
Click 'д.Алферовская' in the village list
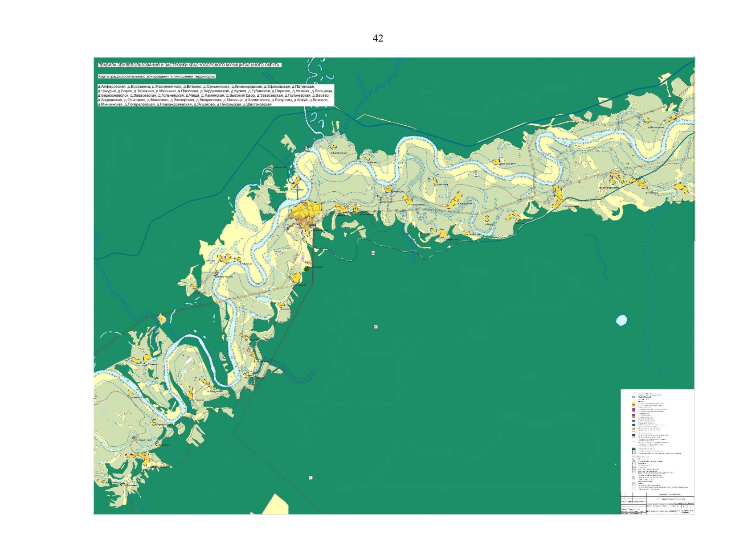(111, 86)
